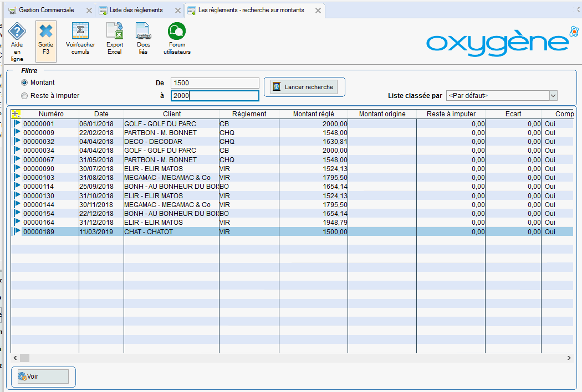
Task: Select row number 00000130
Action: (x=39, y=195)
